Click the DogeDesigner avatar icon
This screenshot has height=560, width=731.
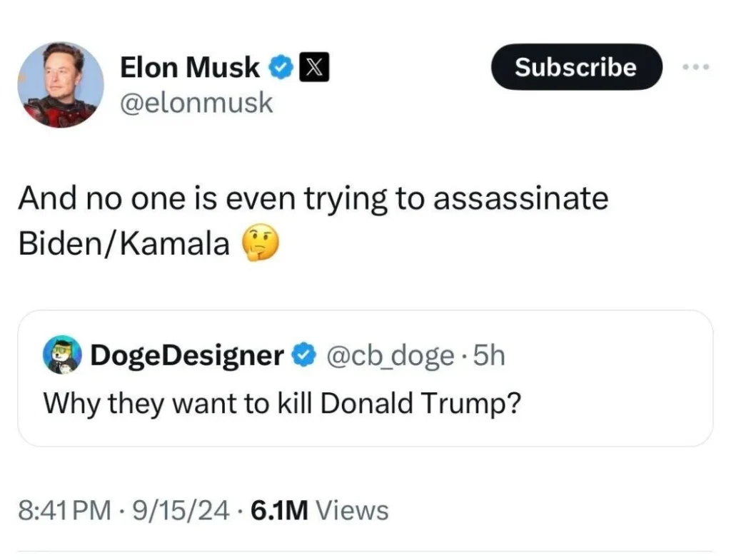(x=61, y=355)
